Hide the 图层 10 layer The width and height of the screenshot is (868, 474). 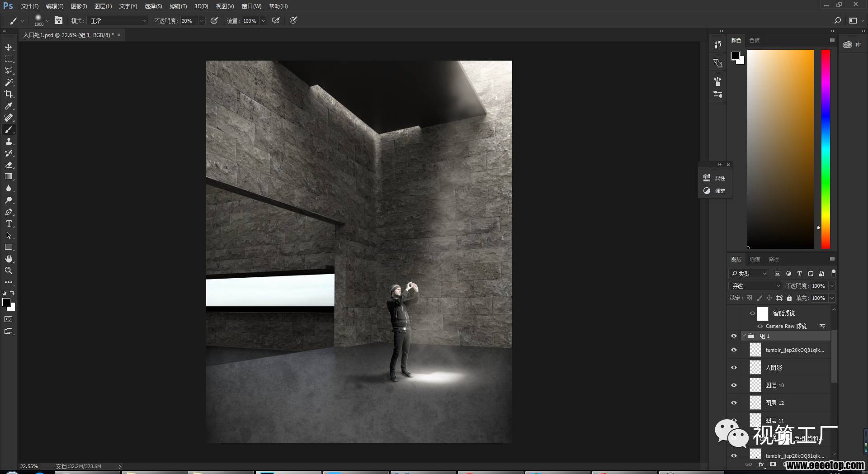tap(734, 385)
